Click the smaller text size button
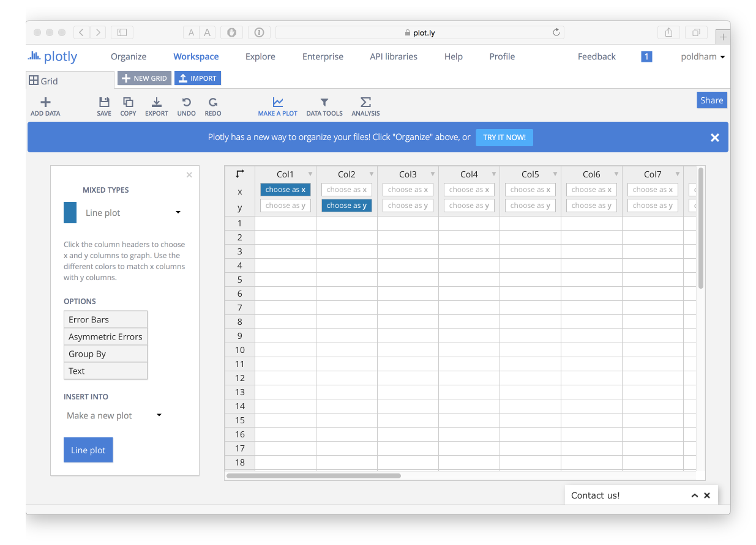This screenshot has width=756, height=545. (x=192, y=32)
